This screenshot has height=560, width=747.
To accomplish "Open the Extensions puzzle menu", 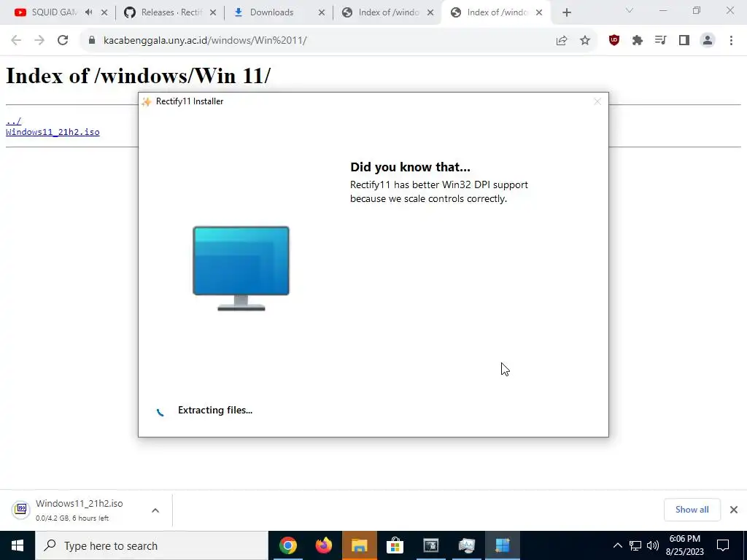I will pos(638,41).
